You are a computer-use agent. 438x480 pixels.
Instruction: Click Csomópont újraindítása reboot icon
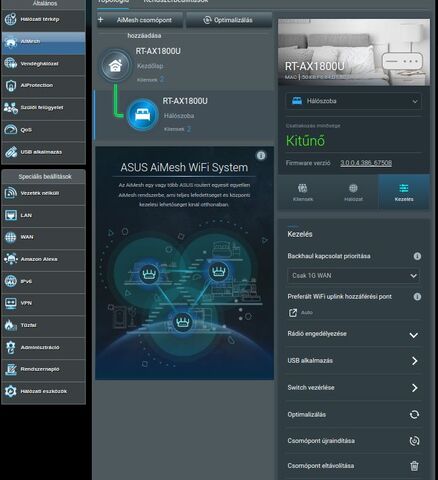414,441
